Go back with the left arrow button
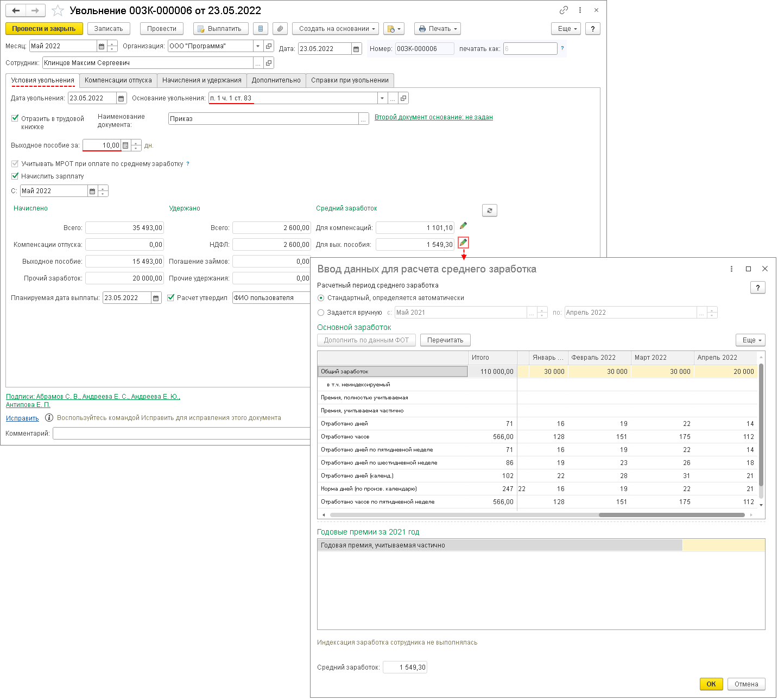The width and height of the screenshot is (778, 700). [x=16, y=10]
